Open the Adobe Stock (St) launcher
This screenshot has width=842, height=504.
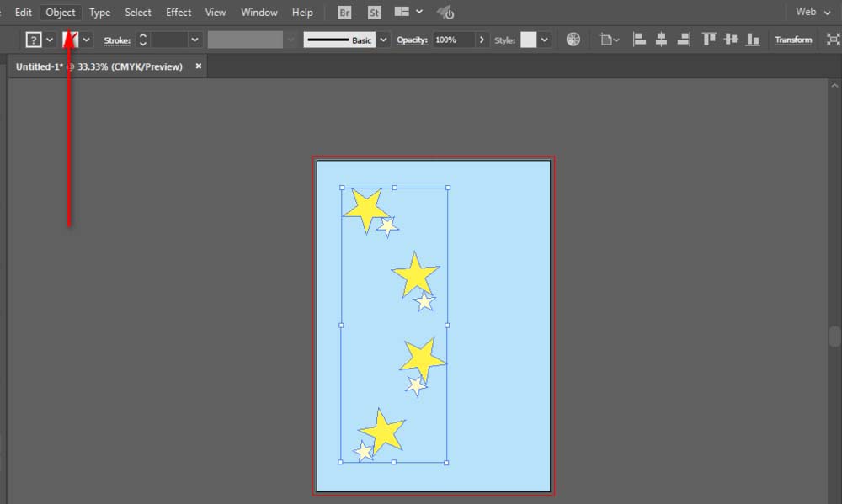pyautogui.click(x=375, y=13)
